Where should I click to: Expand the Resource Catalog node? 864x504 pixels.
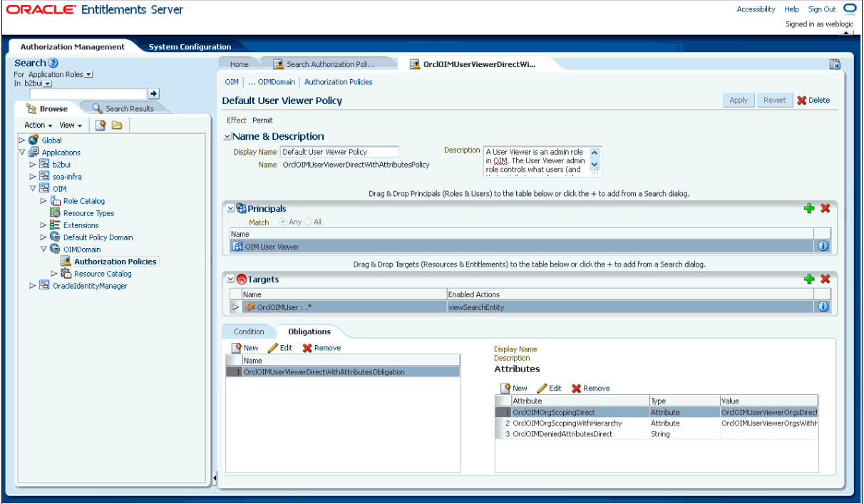[54, 274]
